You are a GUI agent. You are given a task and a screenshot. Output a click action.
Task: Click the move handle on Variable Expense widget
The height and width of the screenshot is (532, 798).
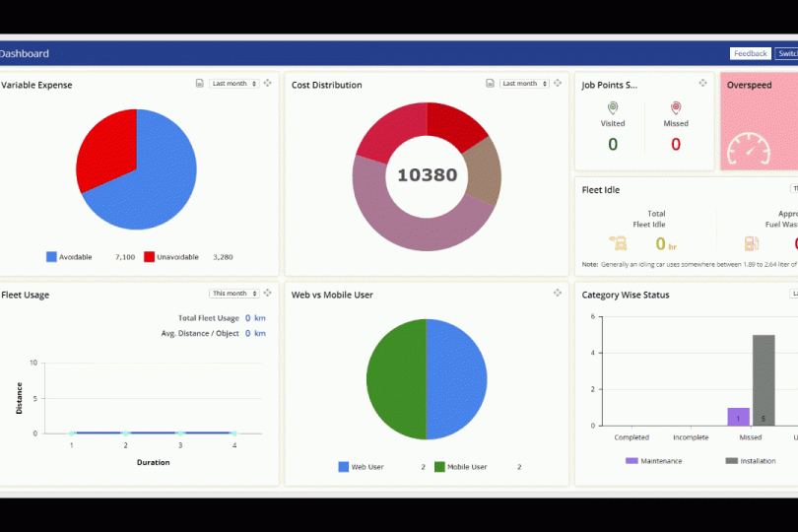pos(268,84)
